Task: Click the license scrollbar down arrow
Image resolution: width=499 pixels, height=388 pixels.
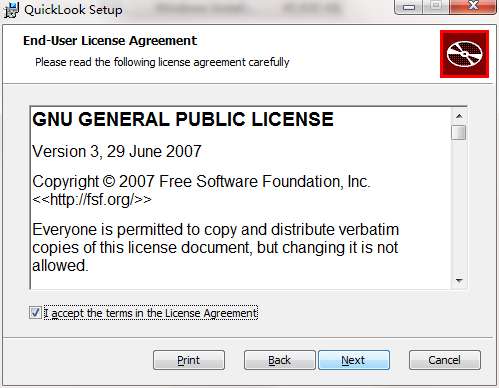Action: pos(459,281)
